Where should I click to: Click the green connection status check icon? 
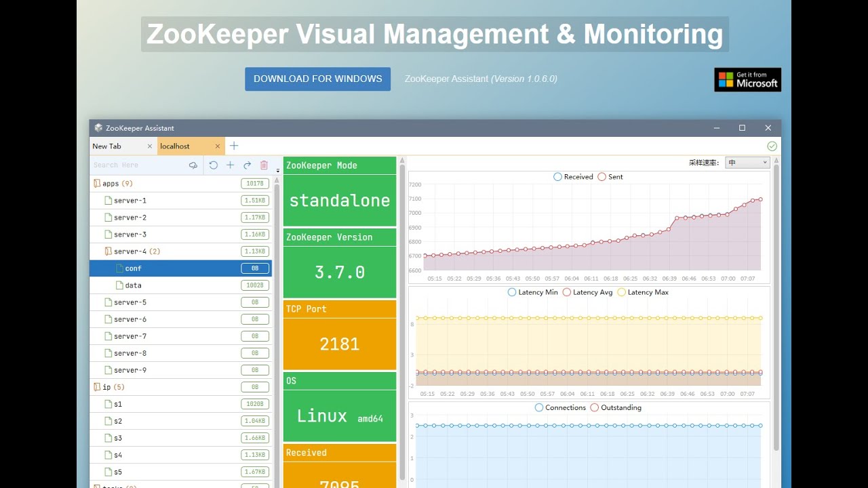tap(772, 146)
